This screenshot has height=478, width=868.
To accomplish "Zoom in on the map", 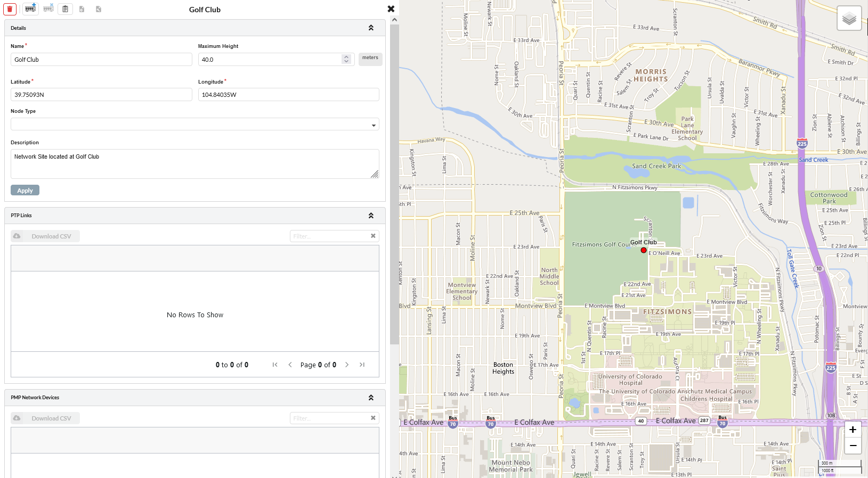I will (x=853, y=430).
